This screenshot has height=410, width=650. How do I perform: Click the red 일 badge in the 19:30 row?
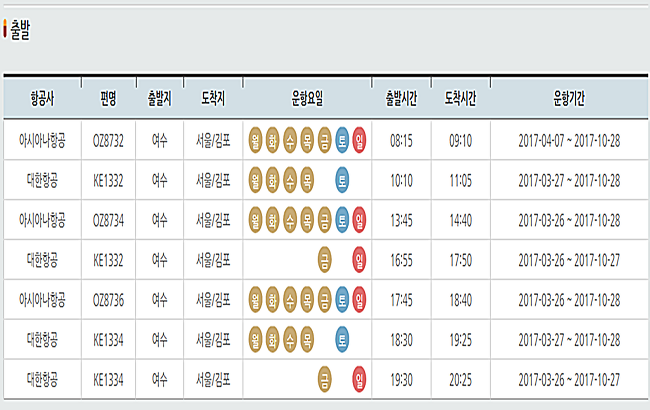(359, 379)
